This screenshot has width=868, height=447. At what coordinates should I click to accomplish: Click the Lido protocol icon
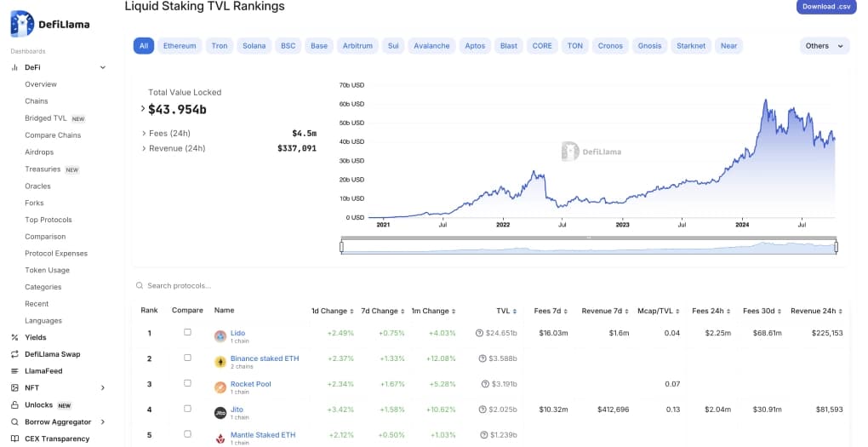pyautogui.click(x=220, y=336)
